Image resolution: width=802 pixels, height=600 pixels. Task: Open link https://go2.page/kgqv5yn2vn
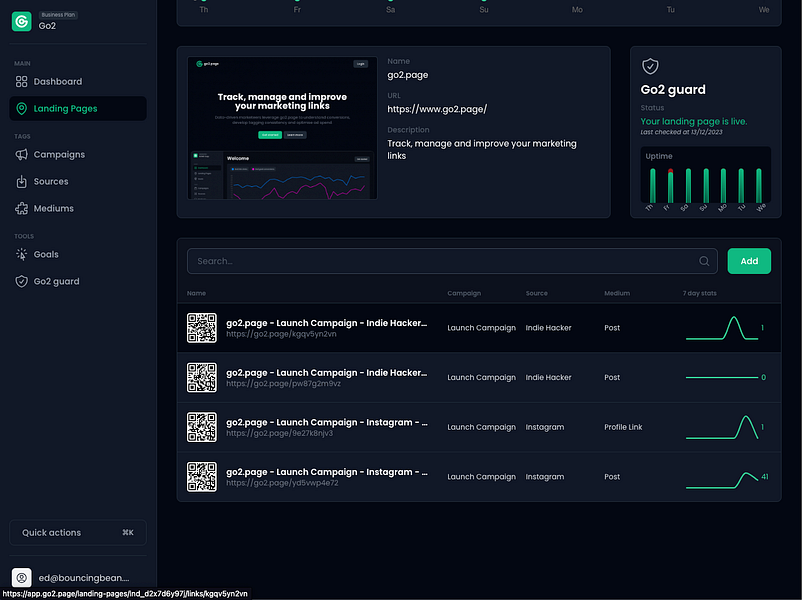point(281,334)
